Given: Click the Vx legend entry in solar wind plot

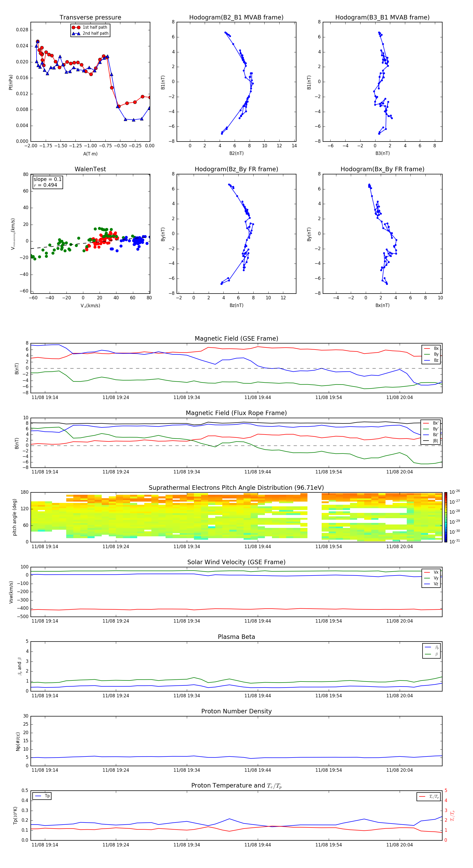Looking at the screenshot, I should (431, 572).
